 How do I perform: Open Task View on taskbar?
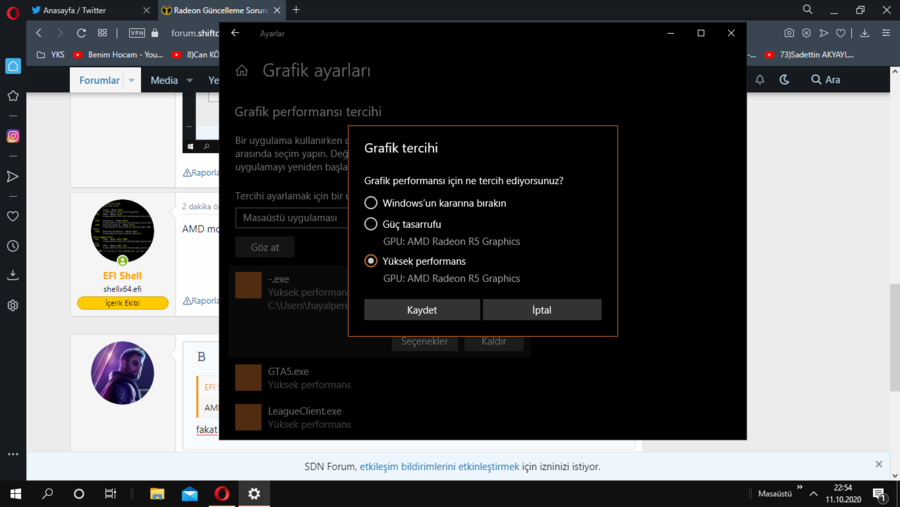[x=110, y=494]
